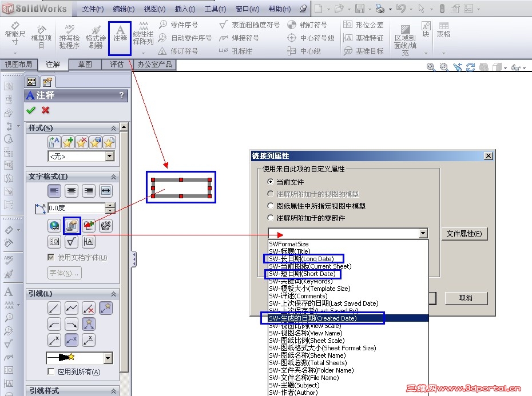The width and height of the screenshot is (532, 396).
Task: Insert 表面粗糙度符号 surface finish symbol
Action: [249, 25]
